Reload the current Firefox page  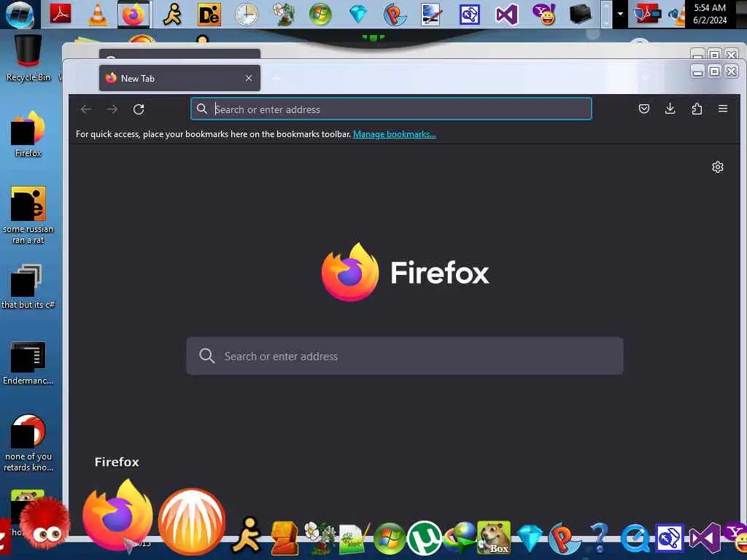139,109
